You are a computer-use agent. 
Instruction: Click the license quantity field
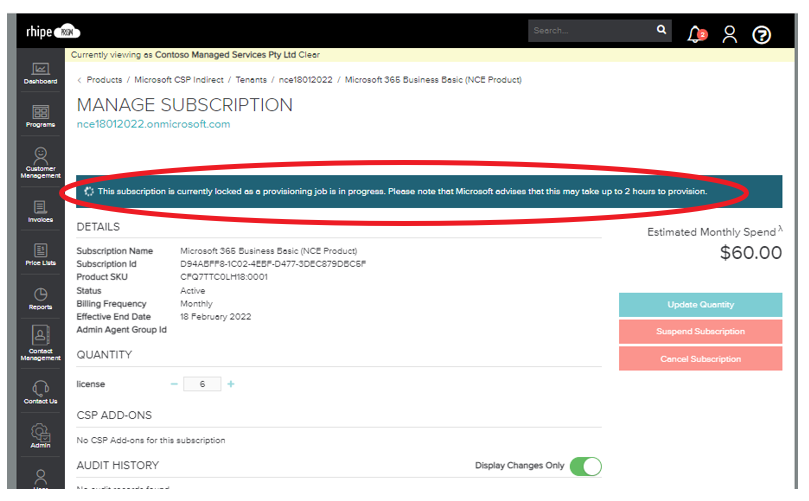point(202,384)
